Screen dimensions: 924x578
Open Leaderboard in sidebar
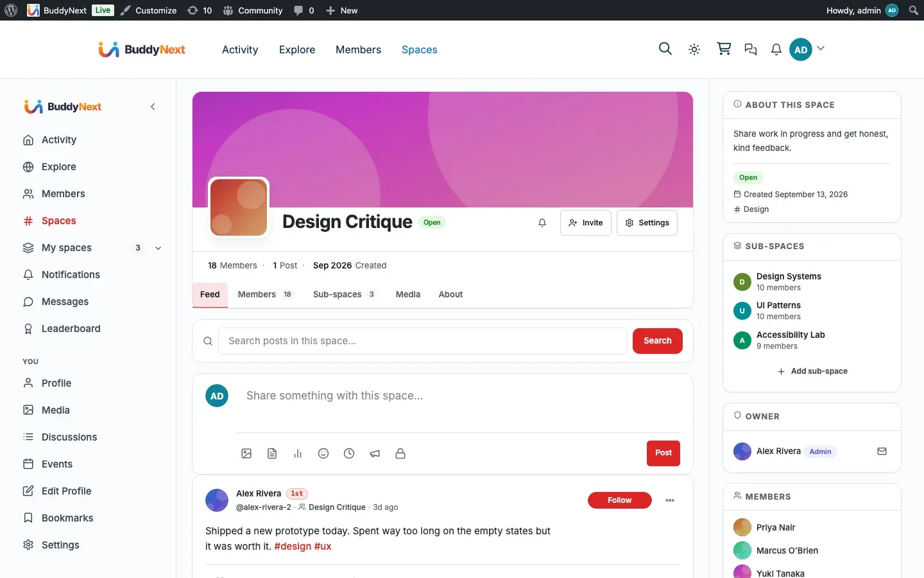click(71, 329)
